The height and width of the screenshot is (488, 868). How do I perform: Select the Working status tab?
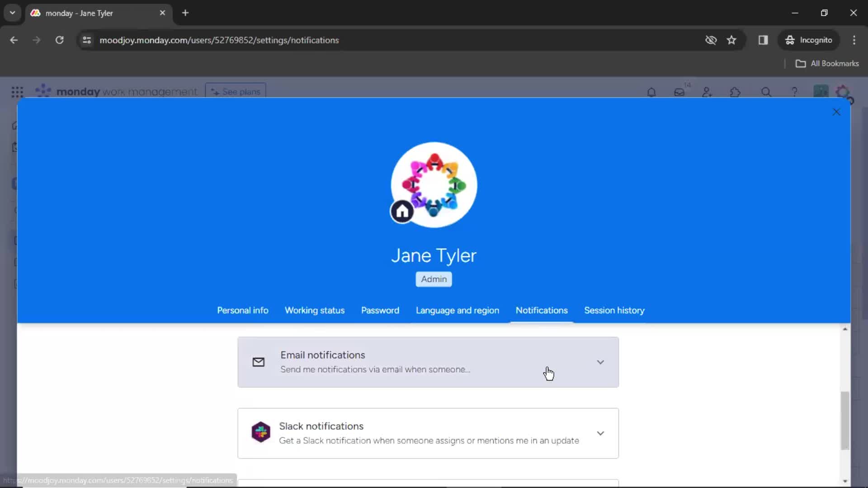[x=314, y=310]
